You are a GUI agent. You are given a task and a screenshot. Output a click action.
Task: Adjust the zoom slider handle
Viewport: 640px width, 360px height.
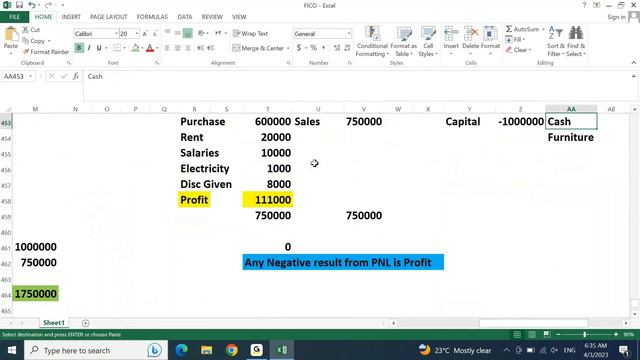tap(584, 334)
